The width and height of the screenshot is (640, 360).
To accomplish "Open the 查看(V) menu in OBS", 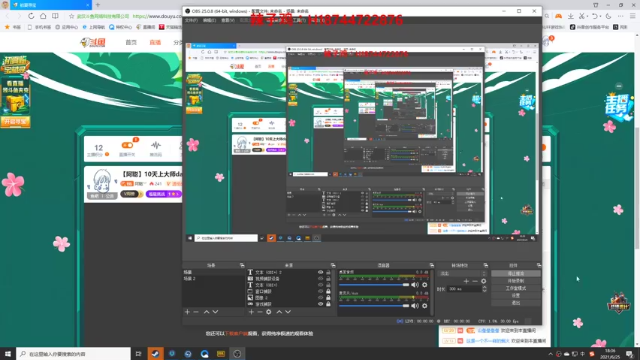I will (228, 20).
